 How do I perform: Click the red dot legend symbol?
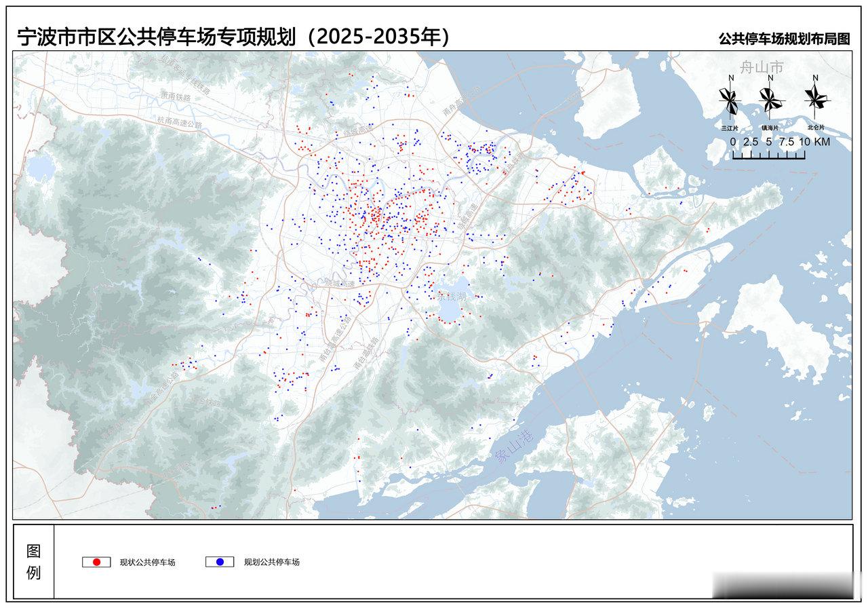coord(96,562)
